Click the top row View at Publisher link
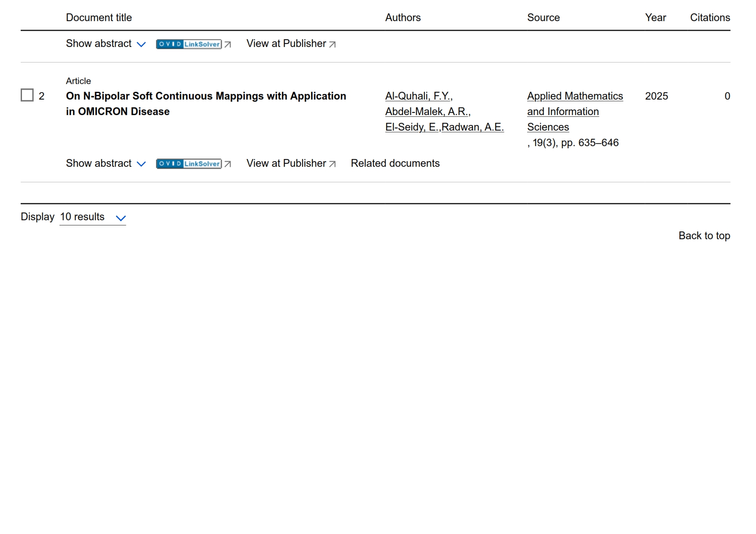756x534 pixels. coord(286,44)
